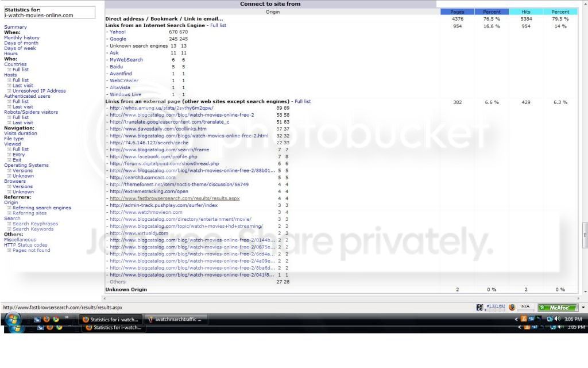The image size is (588, 368).
Task: Open whos.amung.us stats referrer link
Action: (161, 108)
